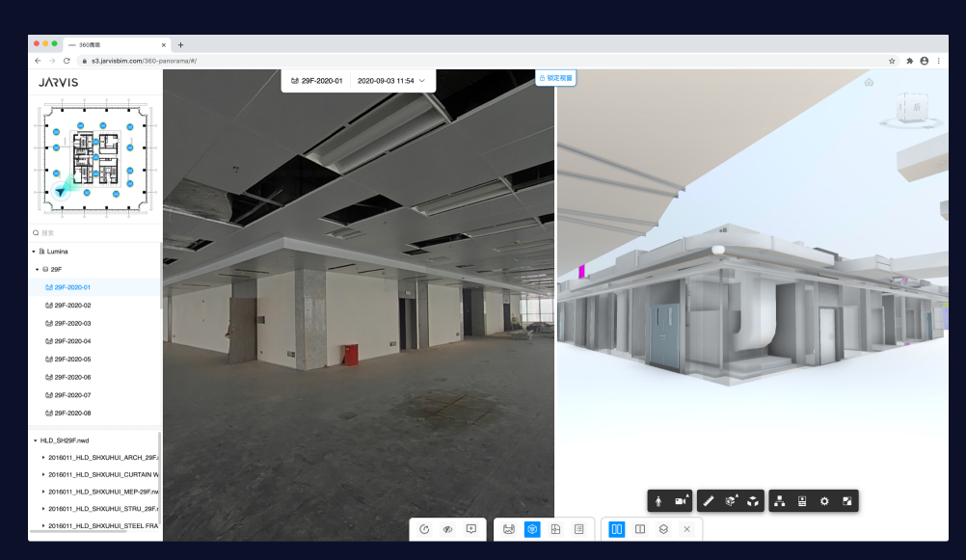Activate the ruler measure tool
The height and width of the screenshot is (560, 966).
click(709, 501)
